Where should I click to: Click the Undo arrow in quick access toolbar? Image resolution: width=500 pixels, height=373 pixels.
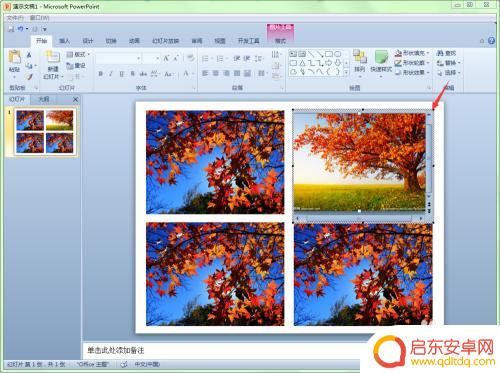[21, 29]
